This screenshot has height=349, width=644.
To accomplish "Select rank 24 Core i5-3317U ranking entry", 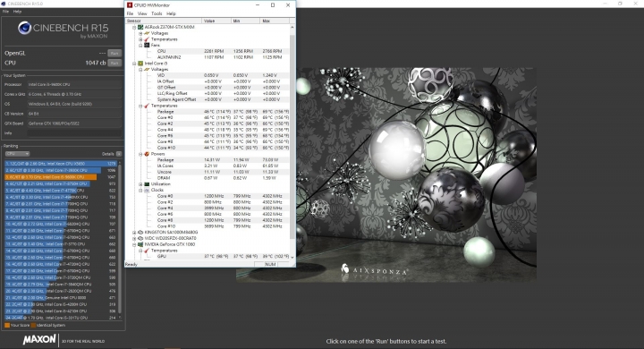I will [61, 318].
